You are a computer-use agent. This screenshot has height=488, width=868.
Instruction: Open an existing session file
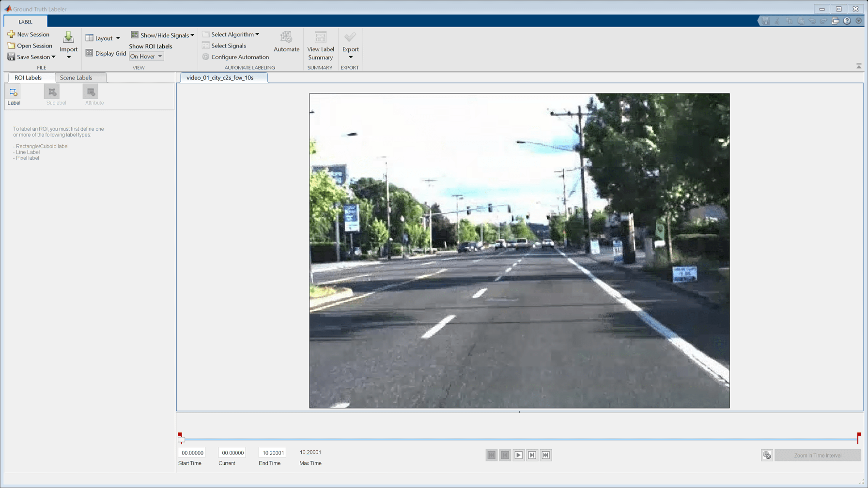click(30, 46)
